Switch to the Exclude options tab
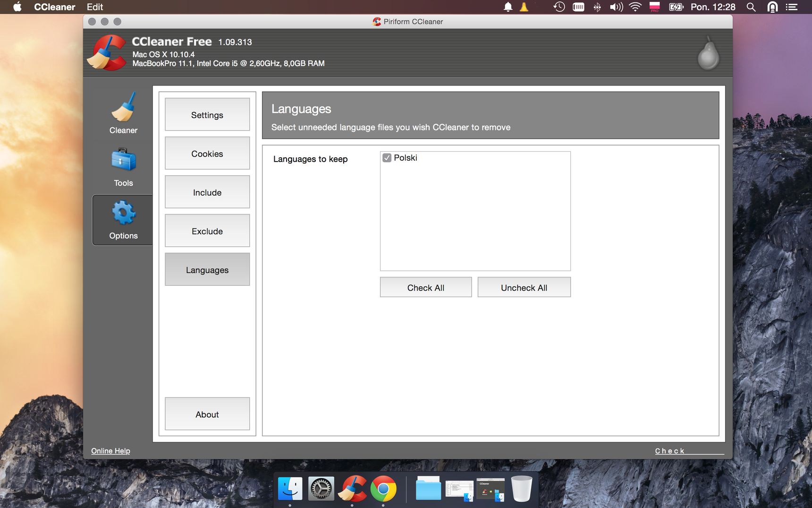 pos(207,231)
